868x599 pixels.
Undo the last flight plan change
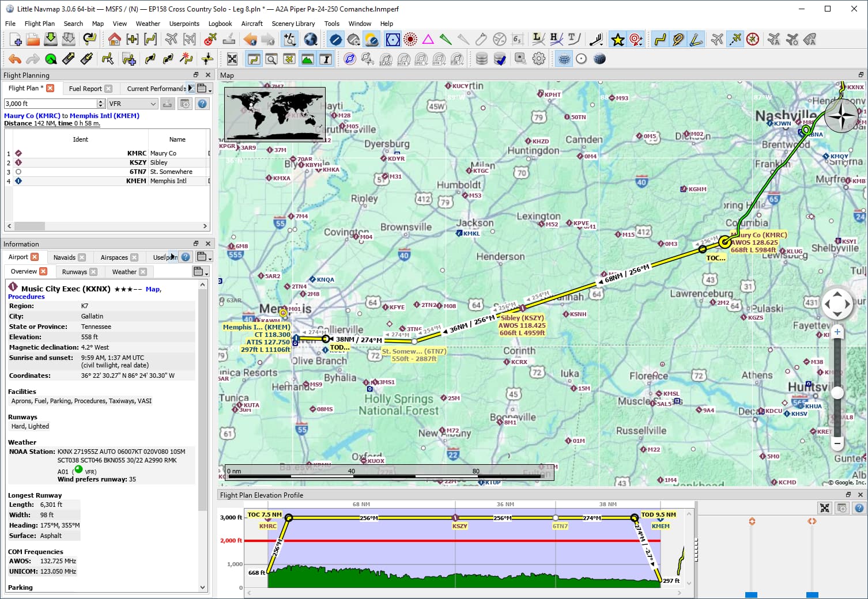click(15, 59)
